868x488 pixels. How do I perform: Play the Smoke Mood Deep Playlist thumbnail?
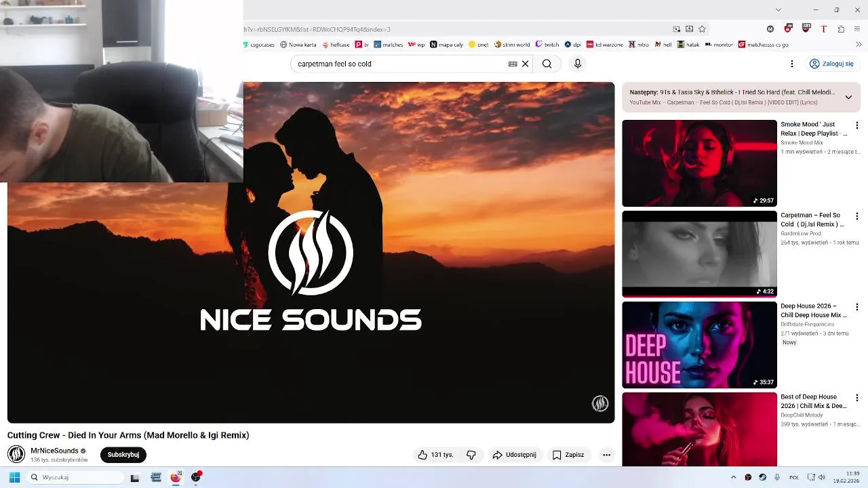(699, 163)
